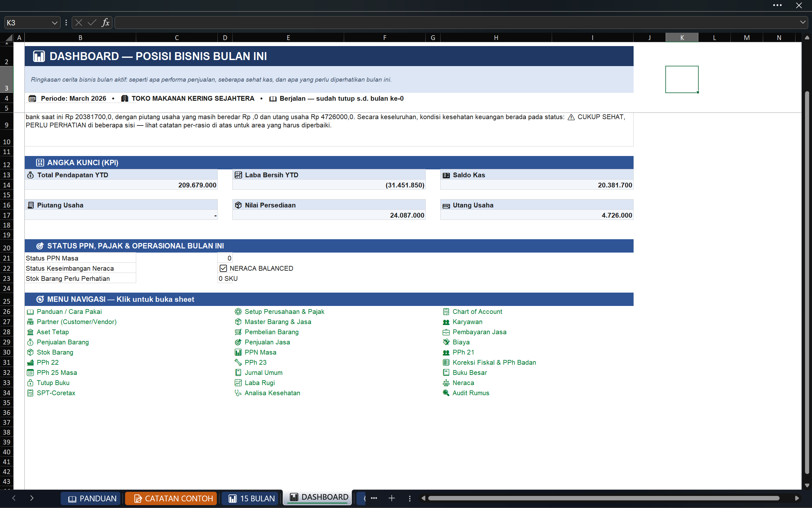
Task: Click the gear icon beside Setup Perusahaan
Action: tap(238, 312)
